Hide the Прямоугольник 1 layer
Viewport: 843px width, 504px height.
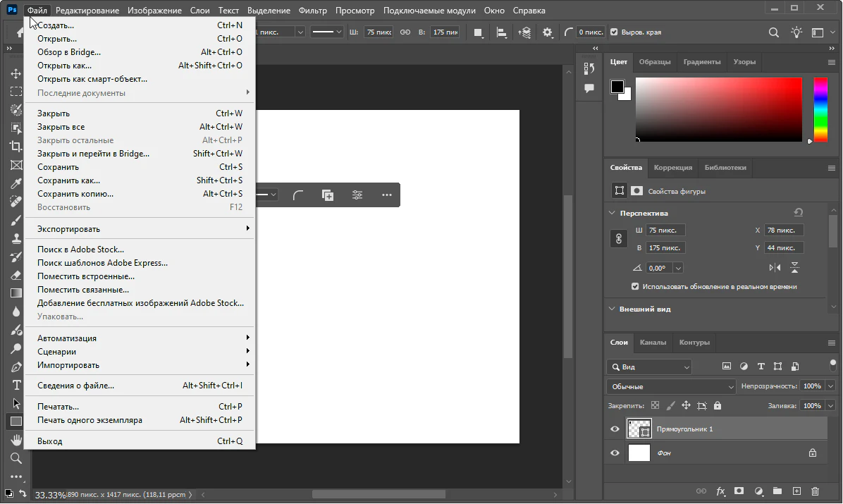coord(615,429)
